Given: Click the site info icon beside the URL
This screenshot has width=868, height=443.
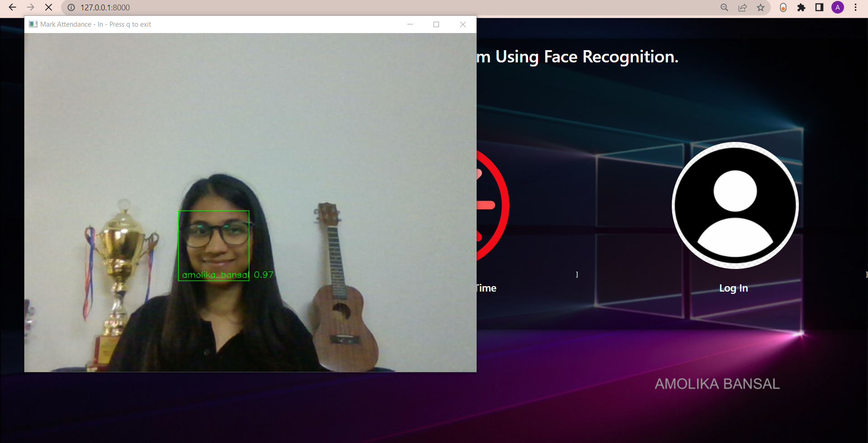Looking at the screenshot, I should coord(71,8).
